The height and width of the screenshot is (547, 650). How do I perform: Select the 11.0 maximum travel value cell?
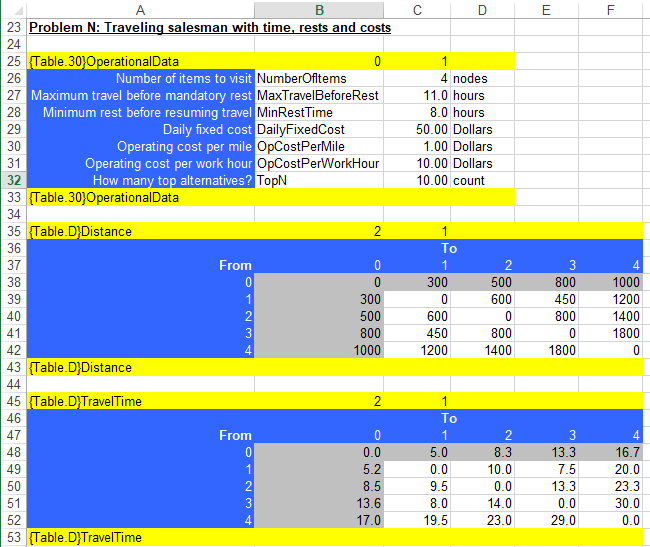click(x=416, y=95)
